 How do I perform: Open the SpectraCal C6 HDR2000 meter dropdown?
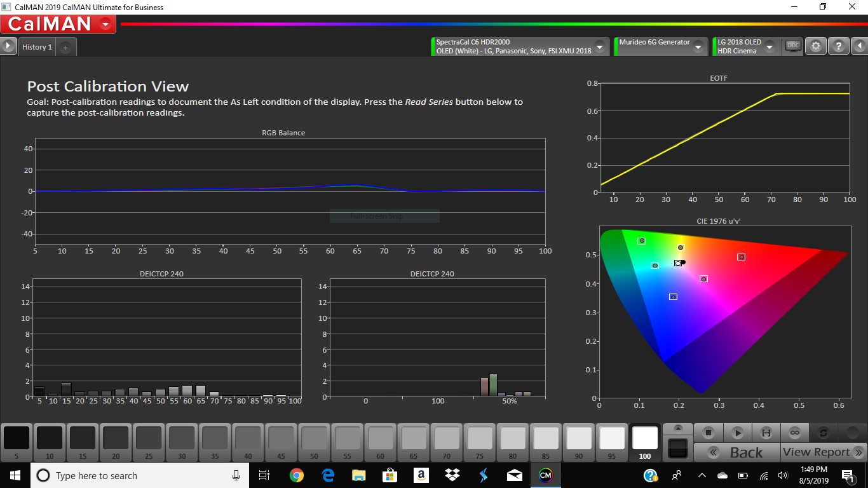[x=598, y=46]
